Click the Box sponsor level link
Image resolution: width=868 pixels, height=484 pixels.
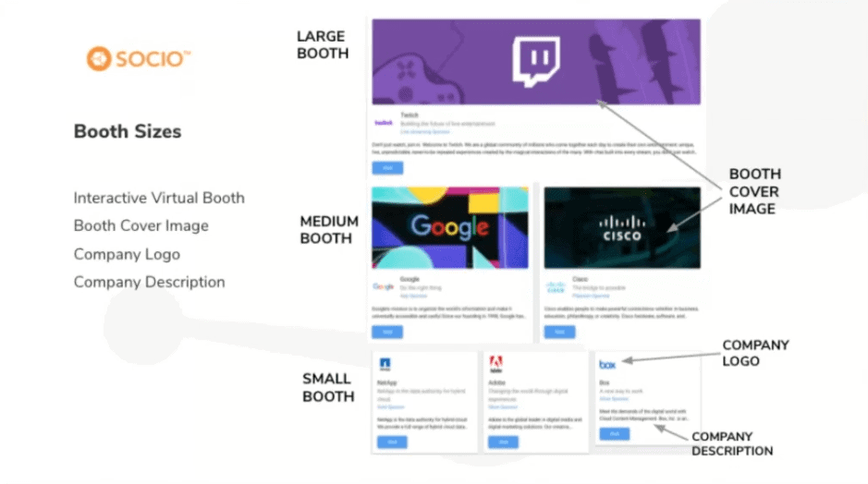coord(614,399)
